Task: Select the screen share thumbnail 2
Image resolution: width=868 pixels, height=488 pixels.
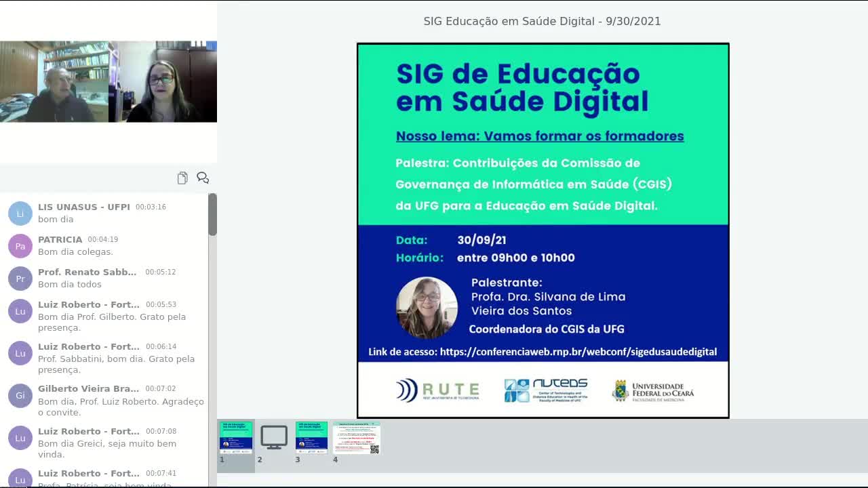Action: click(x=274, y=438)
